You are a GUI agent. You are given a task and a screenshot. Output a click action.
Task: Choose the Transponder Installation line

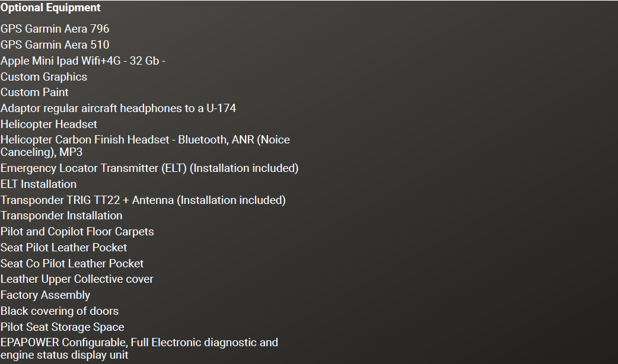(x=62, y=215)
